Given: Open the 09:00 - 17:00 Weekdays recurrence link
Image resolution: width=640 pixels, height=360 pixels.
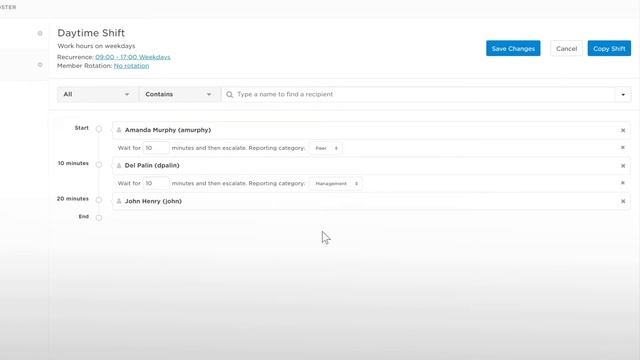Looking at the screenshot, I should tap(133, 57).
